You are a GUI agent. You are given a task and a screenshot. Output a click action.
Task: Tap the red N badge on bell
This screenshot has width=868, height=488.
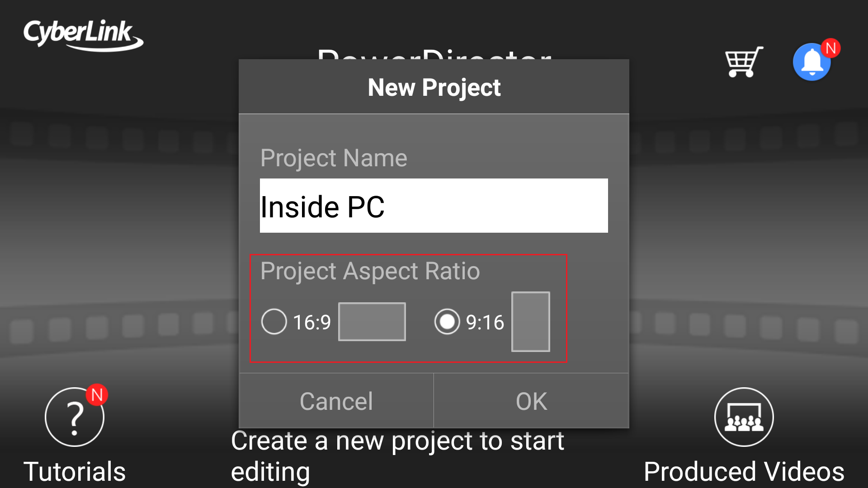pos(831,48)
